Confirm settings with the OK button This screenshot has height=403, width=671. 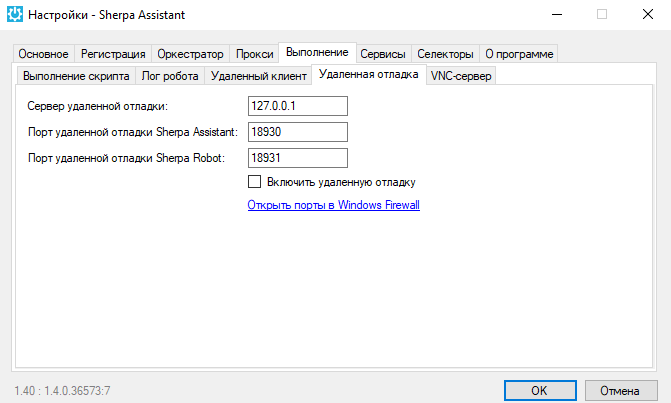click(x=540, y=391)
